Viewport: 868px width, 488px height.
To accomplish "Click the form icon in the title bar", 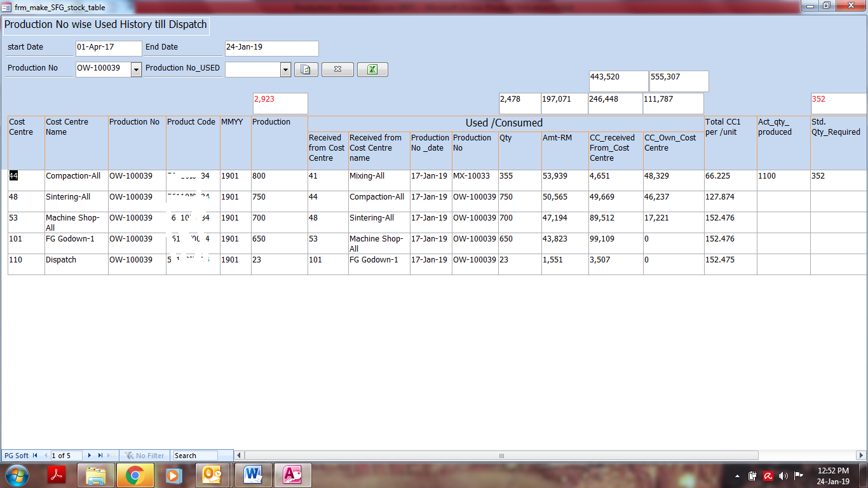I will (6, 7).
